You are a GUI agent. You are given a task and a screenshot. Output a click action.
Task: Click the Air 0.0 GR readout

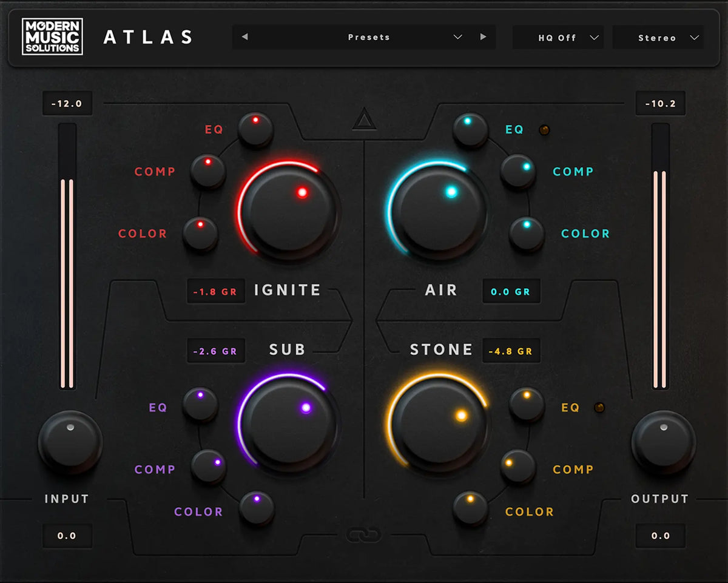pyautogui.click(x=511, y=292)
